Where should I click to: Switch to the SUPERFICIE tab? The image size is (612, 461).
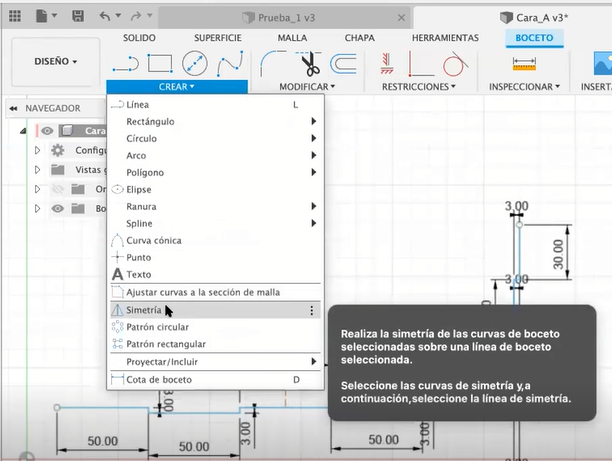218,38
